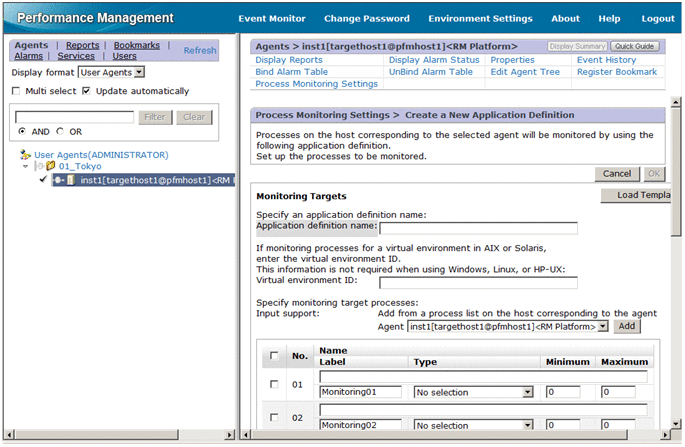Collapse the 01_Tokyo tree node arrow
Image resolution: width=685 pixels, height=447 pixels.
[x=25, y=166]
